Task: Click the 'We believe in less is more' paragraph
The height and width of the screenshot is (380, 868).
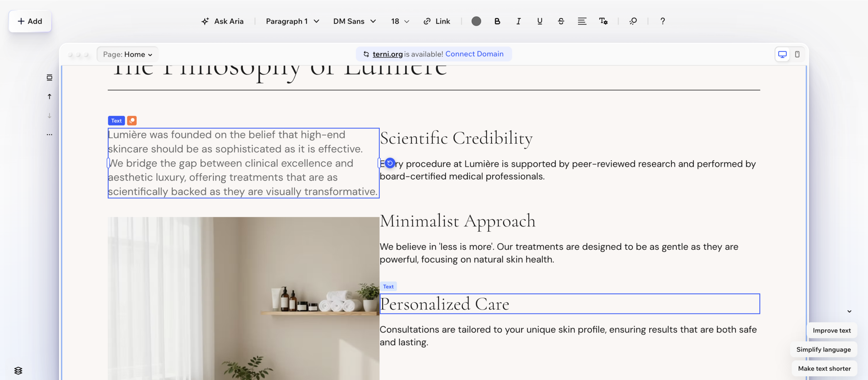Action: click(x=559, y=253)
